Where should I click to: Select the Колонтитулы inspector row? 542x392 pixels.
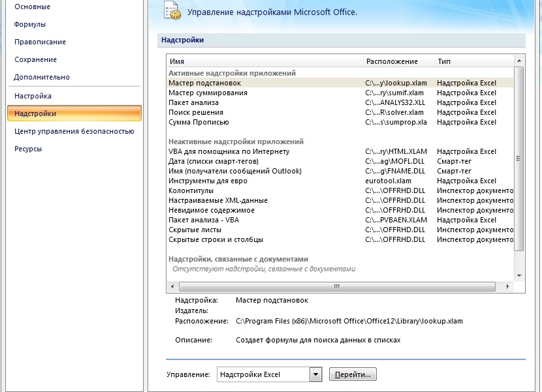pyautogui.click(x=340, y=190)
